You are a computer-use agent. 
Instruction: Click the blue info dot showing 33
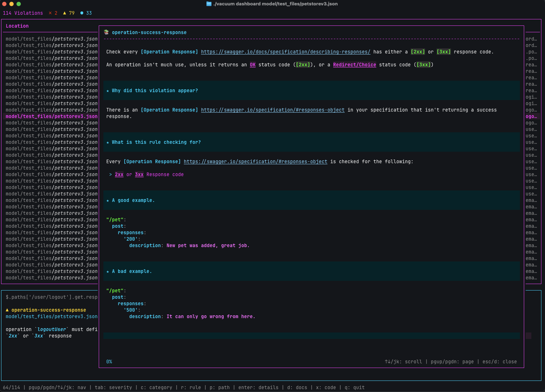[82, 13]
